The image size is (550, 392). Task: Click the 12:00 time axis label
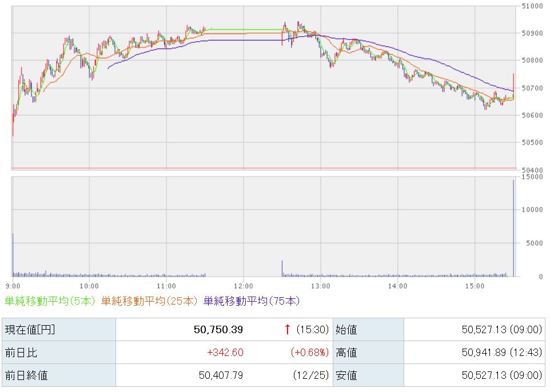244,286
